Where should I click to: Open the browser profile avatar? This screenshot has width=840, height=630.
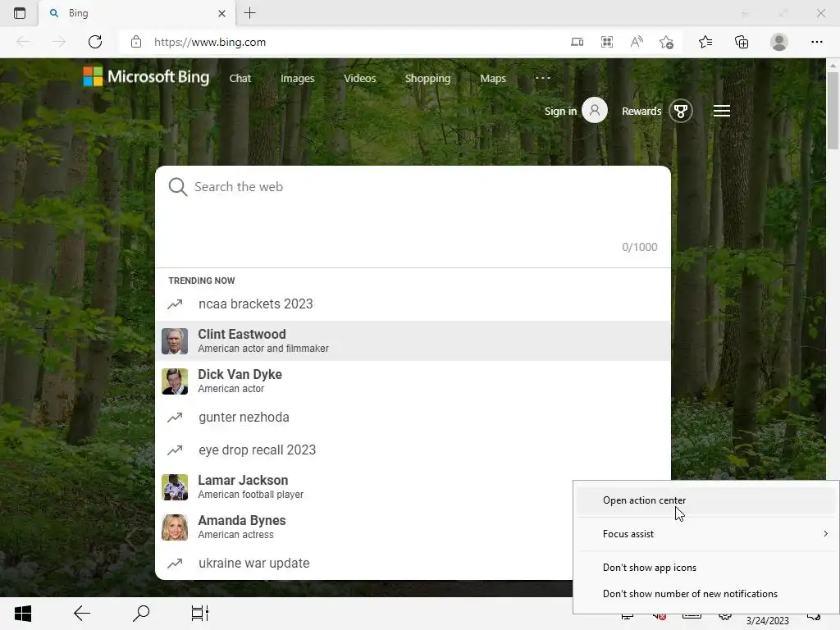tap(779, 42)
